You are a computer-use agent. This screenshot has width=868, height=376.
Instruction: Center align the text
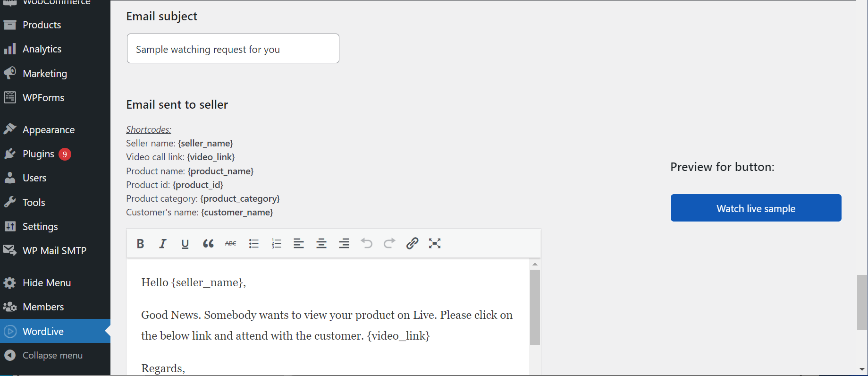(x=321, y=244)
